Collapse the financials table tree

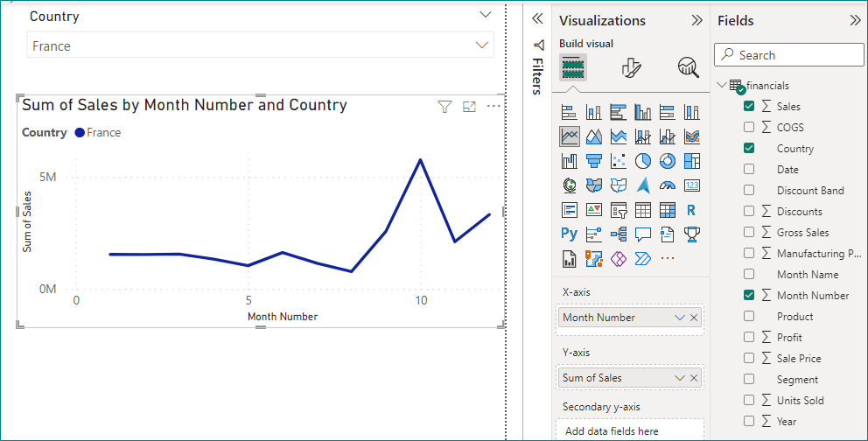pyautogui.click(x=721, y=85)
